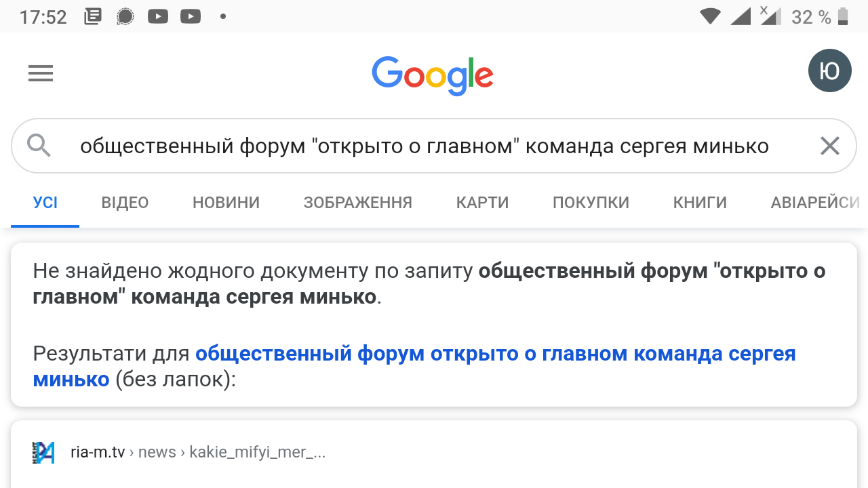Clear the search query with X

(829, 146)
